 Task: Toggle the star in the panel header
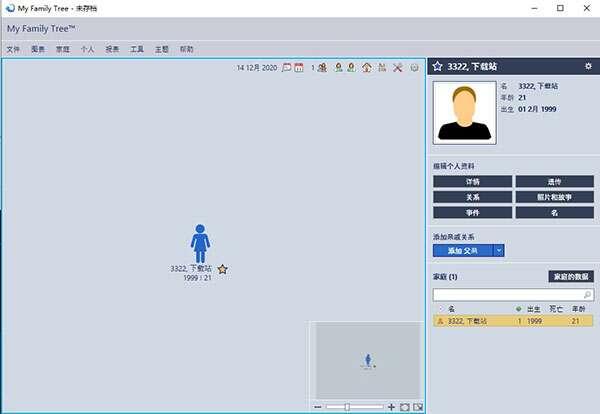coord(437,66)
